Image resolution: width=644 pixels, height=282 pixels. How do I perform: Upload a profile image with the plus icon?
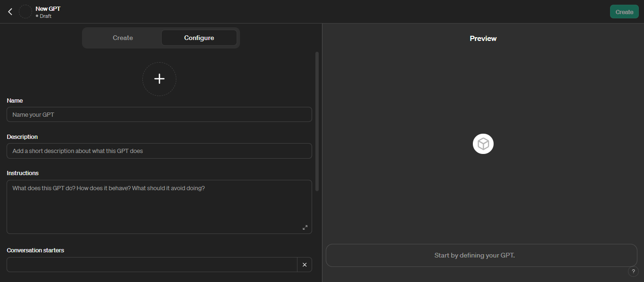159,79
